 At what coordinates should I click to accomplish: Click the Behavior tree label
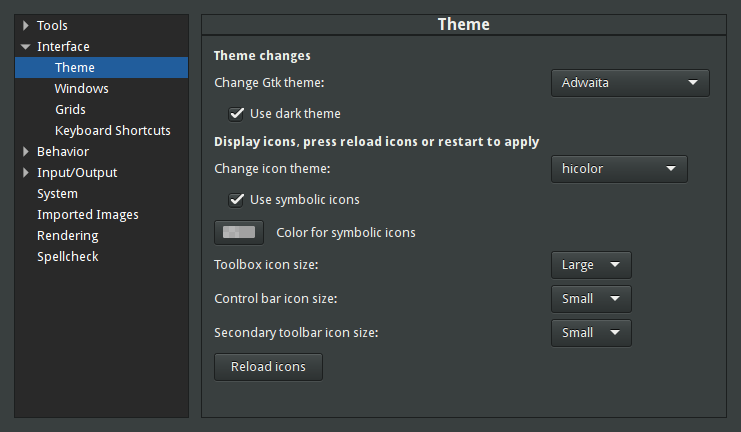coord(63,152)
